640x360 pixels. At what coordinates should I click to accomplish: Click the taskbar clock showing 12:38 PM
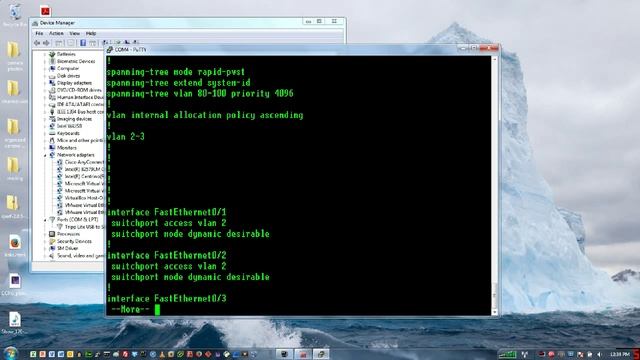[x=620, y=354]
